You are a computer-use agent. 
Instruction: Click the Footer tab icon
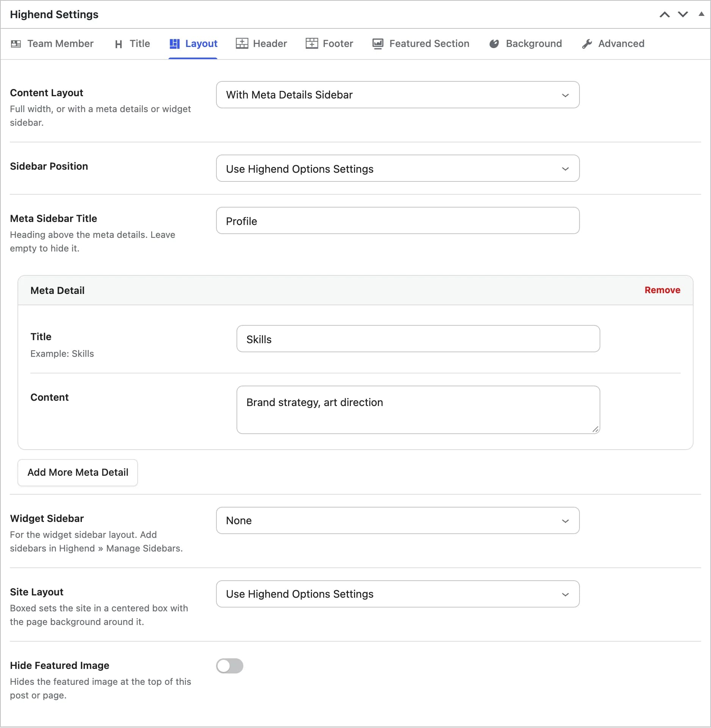click(312, 44)
